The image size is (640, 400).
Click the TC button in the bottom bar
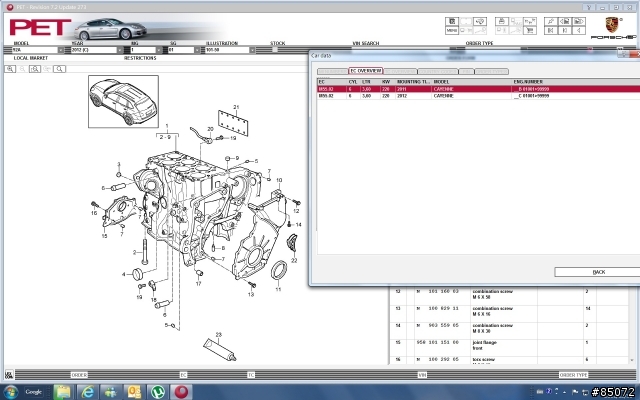coord(251,375)
